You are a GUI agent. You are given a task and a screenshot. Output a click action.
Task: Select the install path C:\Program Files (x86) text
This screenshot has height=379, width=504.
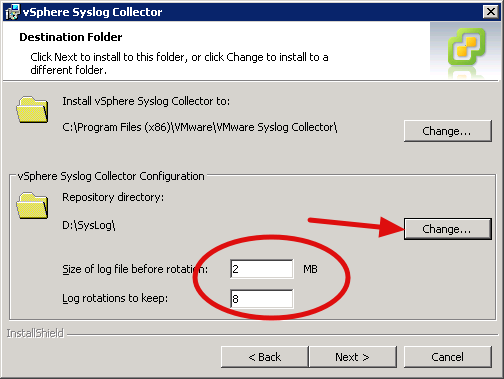point(200,127)
